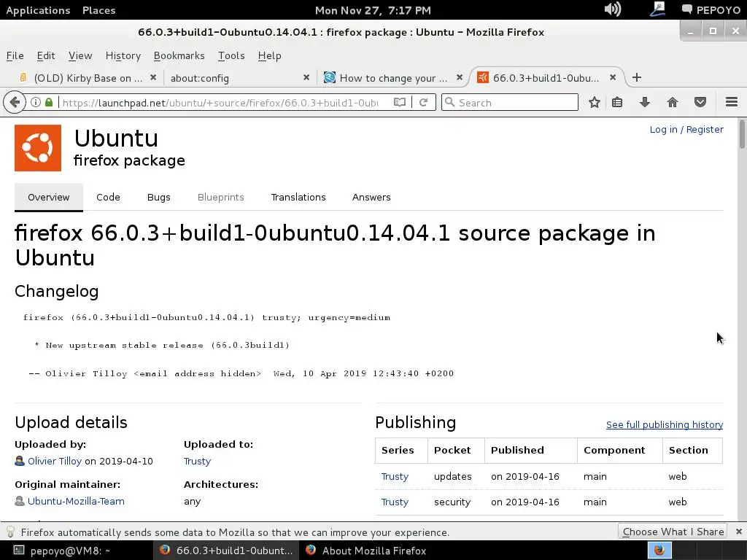This screenshot has height=560, width=747.
Task: Close the 66.0.3+build1 tab
Action: pos(613,77)
